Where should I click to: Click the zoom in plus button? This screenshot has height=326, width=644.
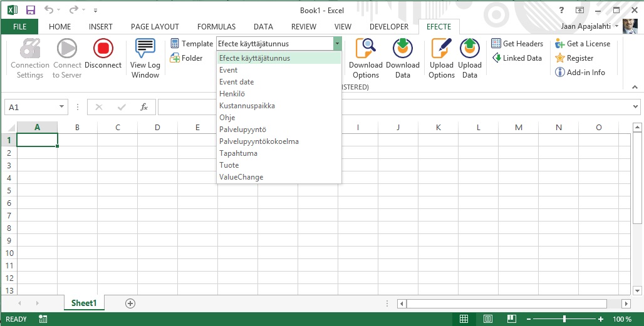coord(601,319)
